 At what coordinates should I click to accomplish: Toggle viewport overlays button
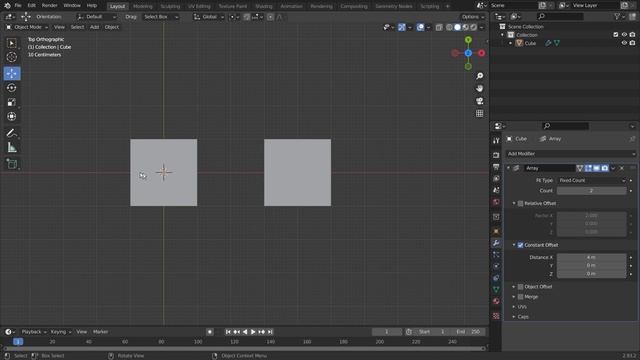point(420,27)
